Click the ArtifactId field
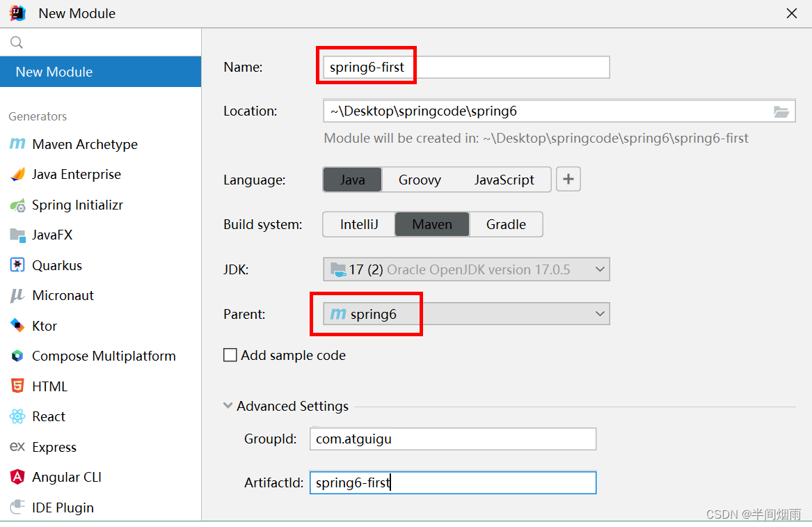812x527 pixels. [x=452, y=482]
